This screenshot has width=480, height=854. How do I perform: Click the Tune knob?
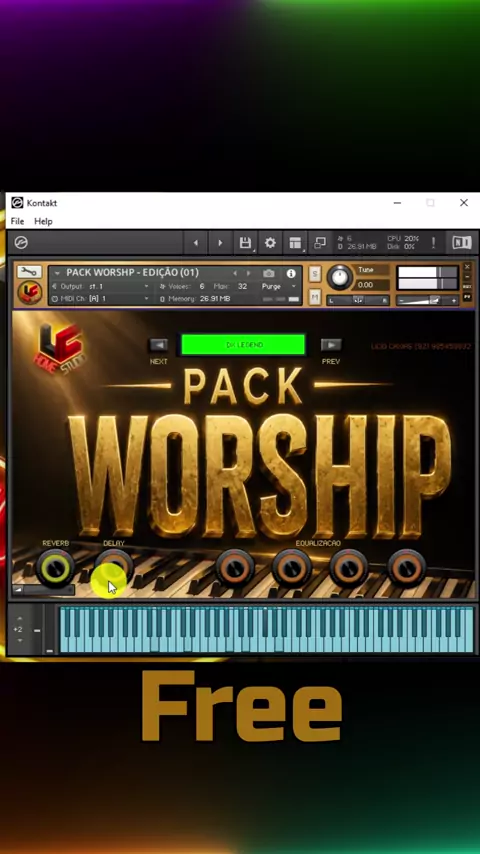pyautogui.click(x=339, y=278)
